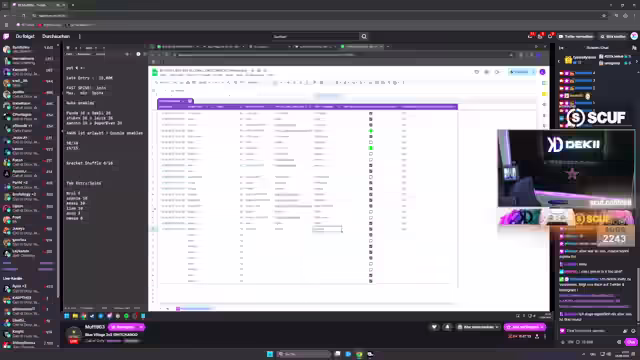Image resolution: width=640 pixels, height=360 pixels.
Task: Open the Windows Start button in system taskbar
Action: click(x=270, y=354)
